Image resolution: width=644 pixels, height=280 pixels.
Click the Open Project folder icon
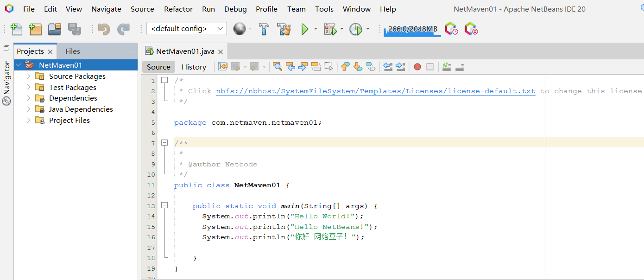pos(55,29)
